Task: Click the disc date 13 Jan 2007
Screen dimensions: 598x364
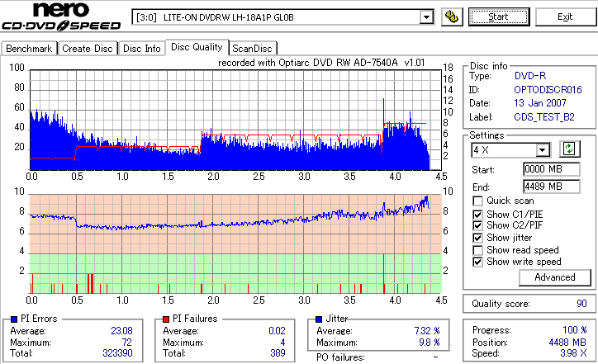Action: click(540, 103)
